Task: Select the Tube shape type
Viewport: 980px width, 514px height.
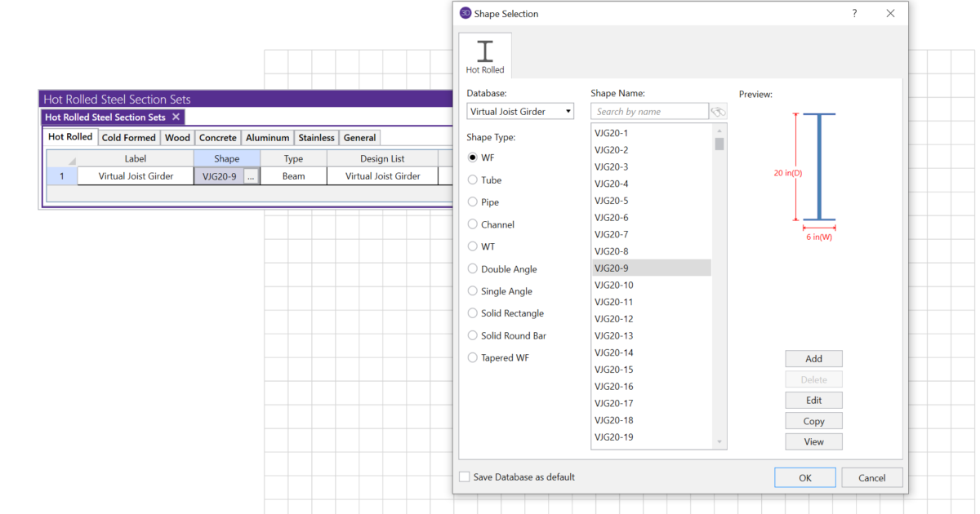Action: 473,180
